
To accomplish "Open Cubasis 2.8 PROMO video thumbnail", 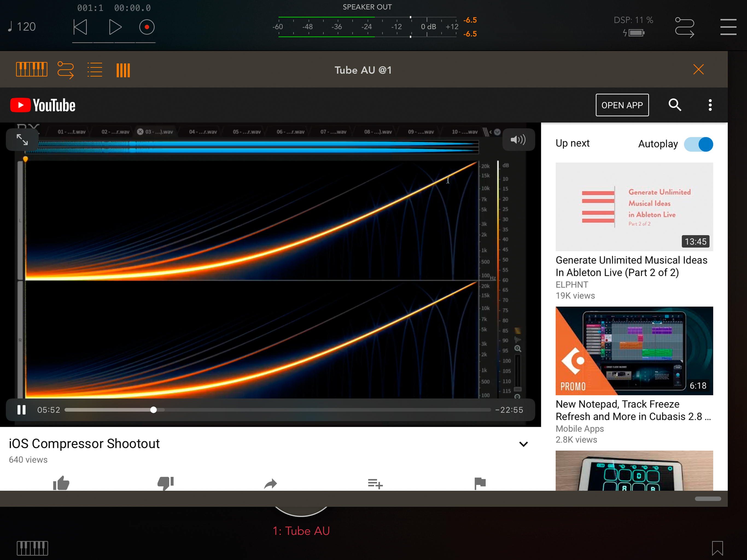I will [x=634, y=351].
